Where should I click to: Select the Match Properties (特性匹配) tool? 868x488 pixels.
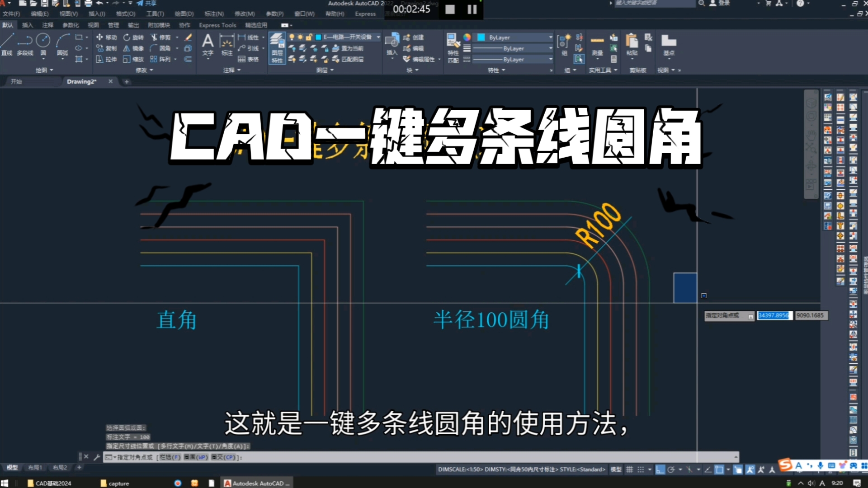pyautogui.click(x=452, y=48)
